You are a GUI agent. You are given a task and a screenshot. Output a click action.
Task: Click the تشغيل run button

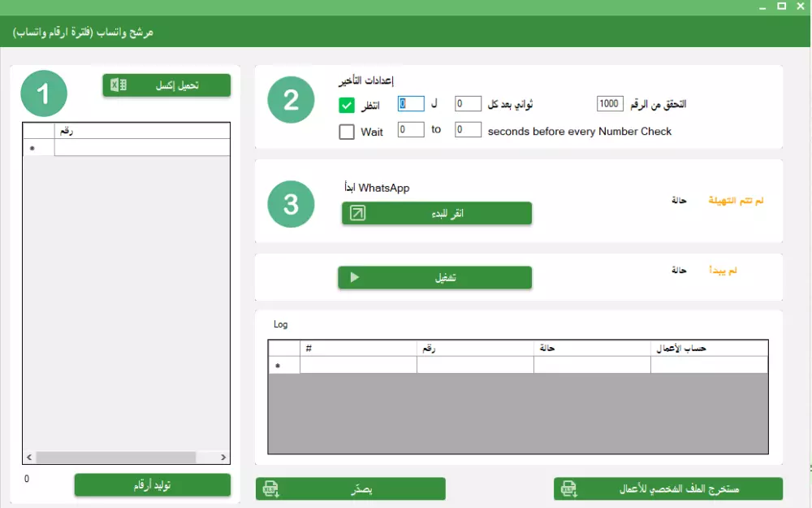pyautogui.click(x=435, y=277)
